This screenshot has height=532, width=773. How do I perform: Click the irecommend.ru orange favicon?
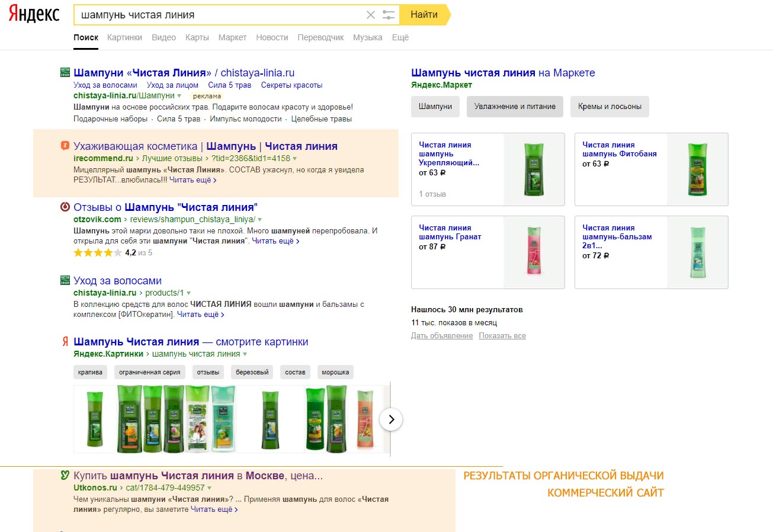(65, 146)
